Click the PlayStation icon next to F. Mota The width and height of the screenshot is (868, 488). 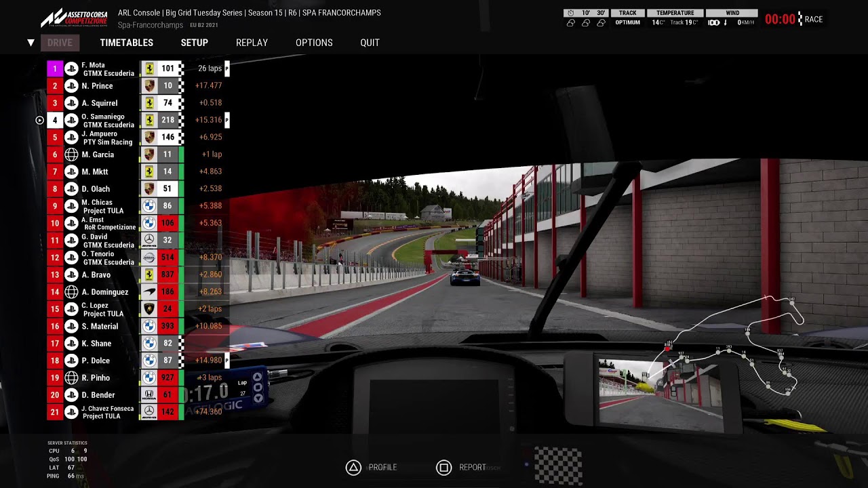(x=71, y=69)
